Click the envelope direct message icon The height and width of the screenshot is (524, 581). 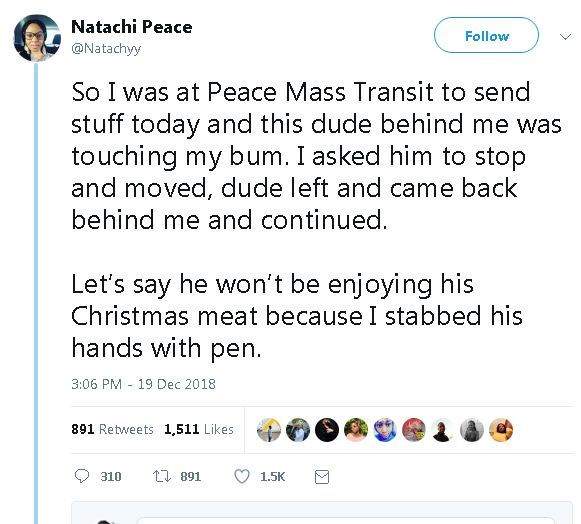click(x=322, y=477)
